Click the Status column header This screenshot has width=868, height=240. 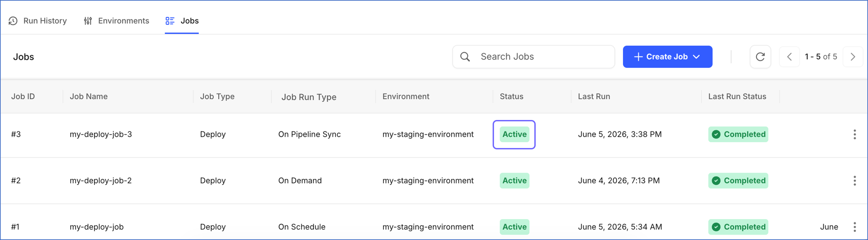point(512,96)
